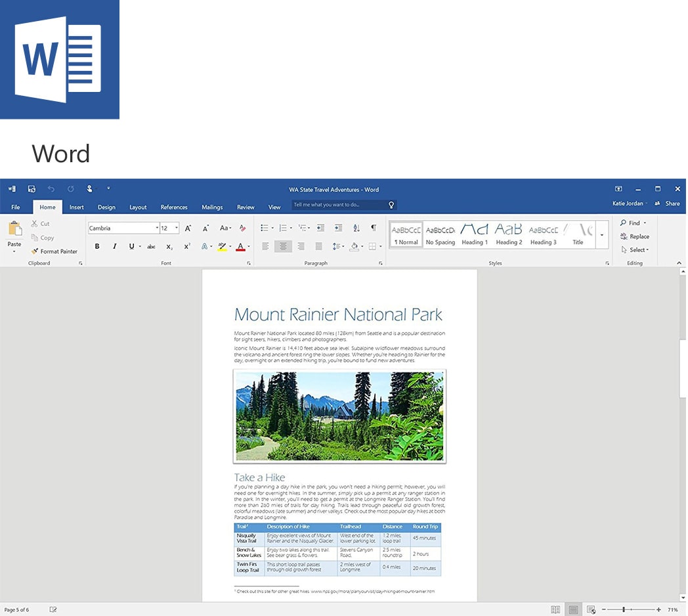Toggle superscript formatting

[187, 246]
